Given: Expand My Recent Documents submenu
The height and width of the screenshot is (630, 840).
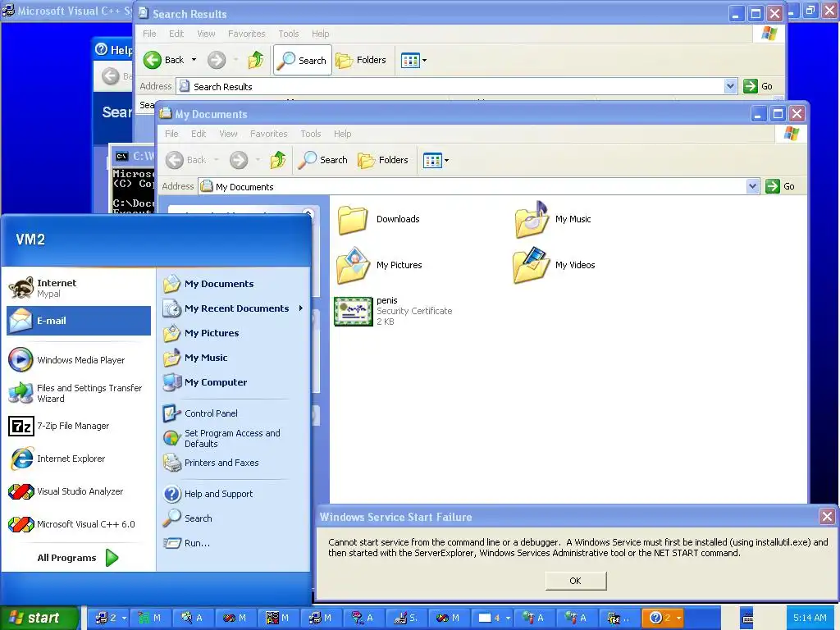Looking at the screenshot, I should [234, 308].
